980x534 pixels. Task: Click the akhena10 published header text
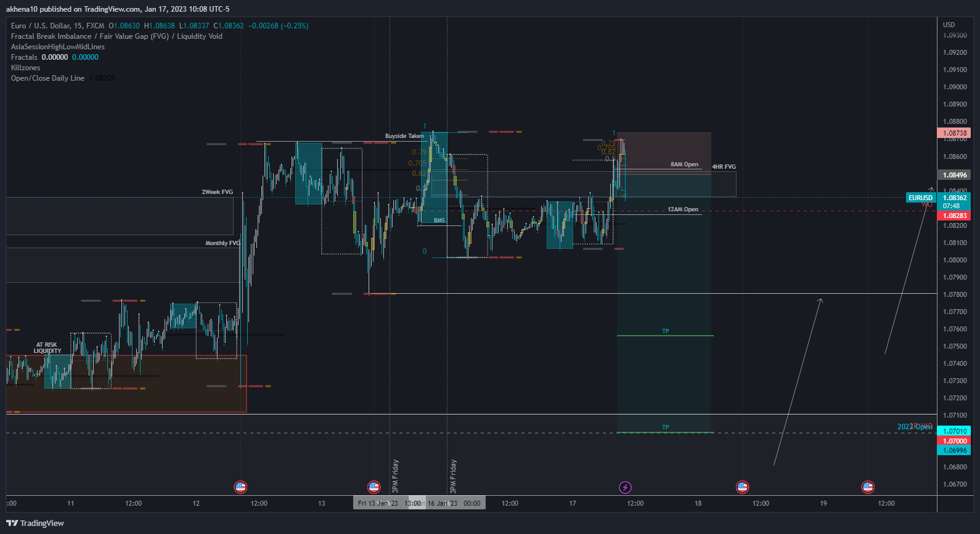tap(118, 9)
